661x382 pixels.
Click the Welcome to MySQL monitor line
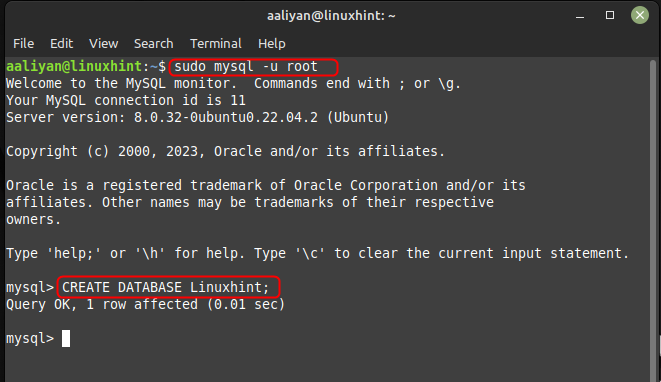click(233, 83)
